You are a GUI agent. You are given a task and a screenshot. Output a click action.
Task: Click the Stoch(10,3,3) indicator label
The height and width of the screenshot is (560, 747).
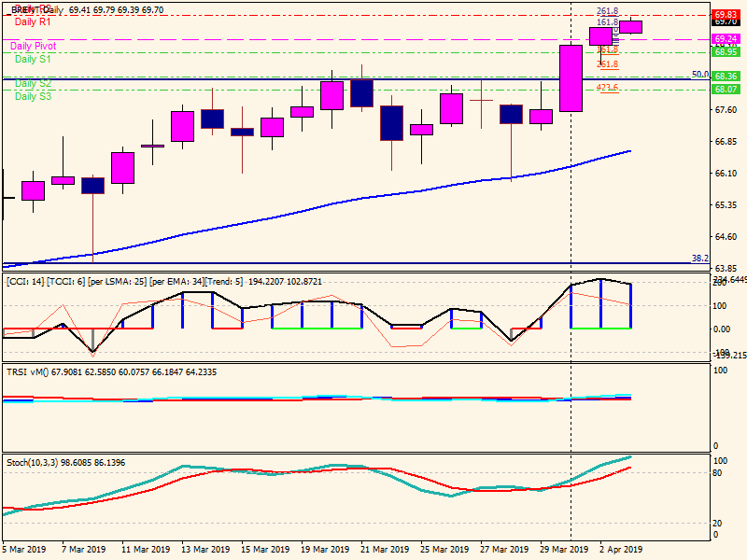click(x=65, y=462)
